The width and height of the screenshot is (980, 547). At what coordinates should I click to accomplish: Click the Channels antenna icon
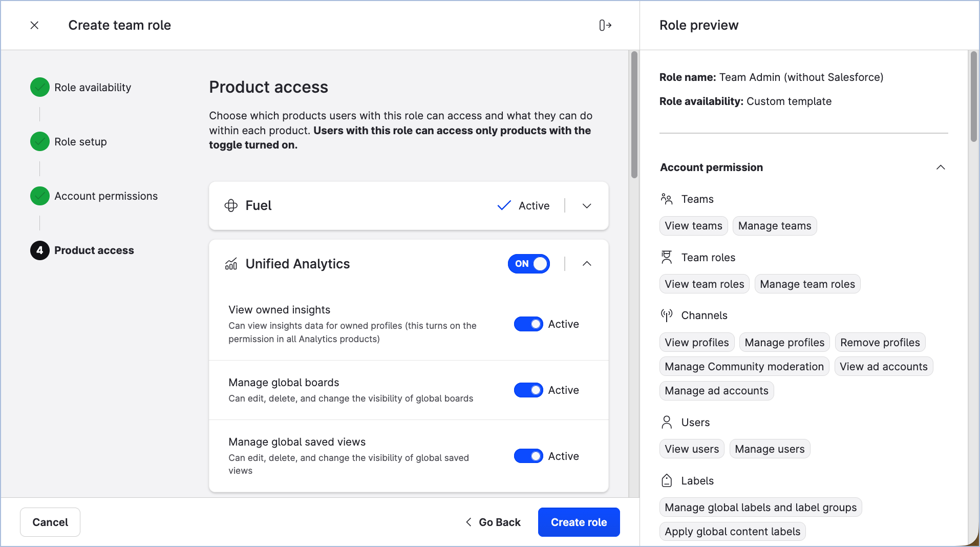tap(667, 315)
